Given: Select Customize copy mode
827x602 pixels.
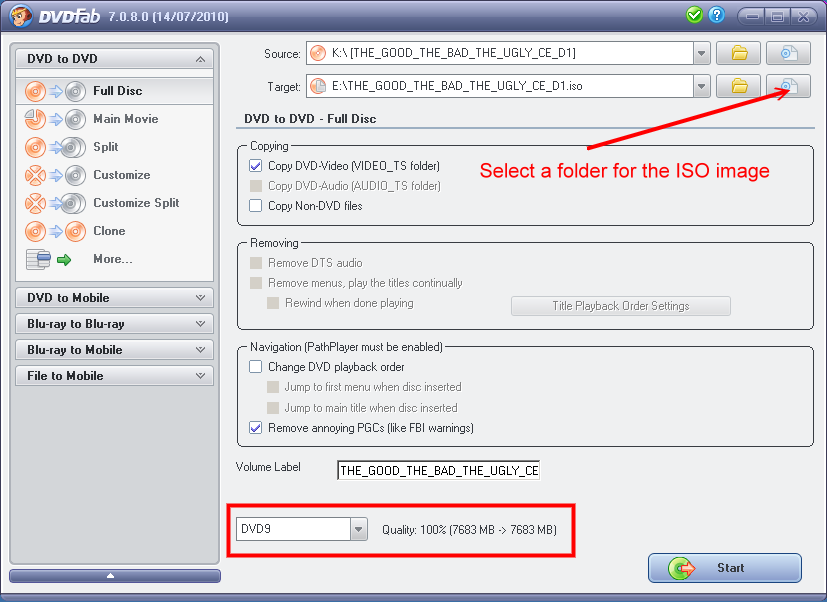Looking at the screenshot, I should click(x=114, y=175).
